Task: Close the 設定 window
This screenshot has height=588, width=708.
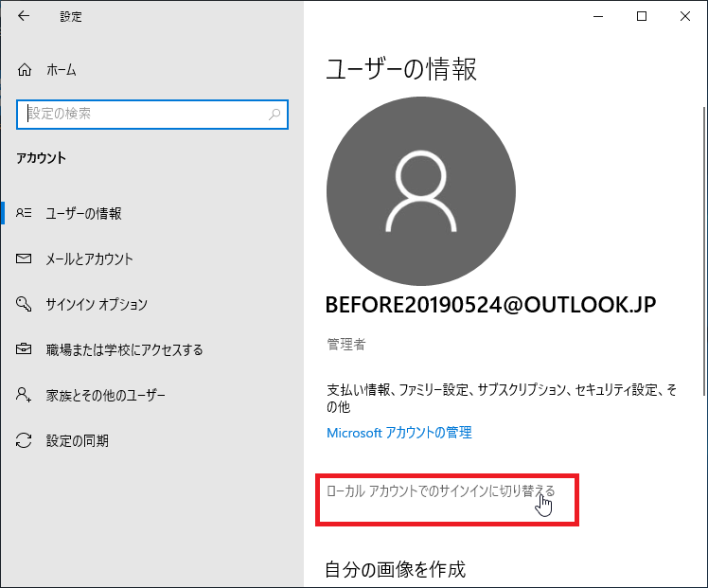Action: 685,16
